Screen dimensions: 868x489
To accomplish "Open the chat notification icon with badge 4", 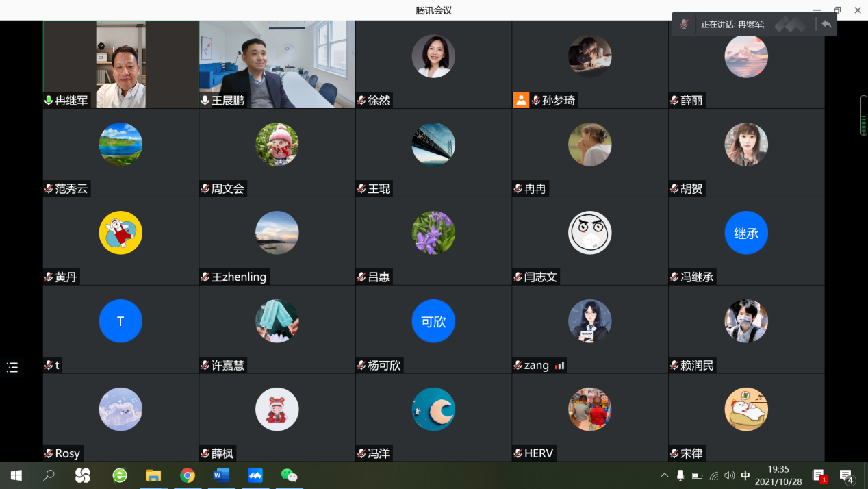I will [x=846, y=476].
